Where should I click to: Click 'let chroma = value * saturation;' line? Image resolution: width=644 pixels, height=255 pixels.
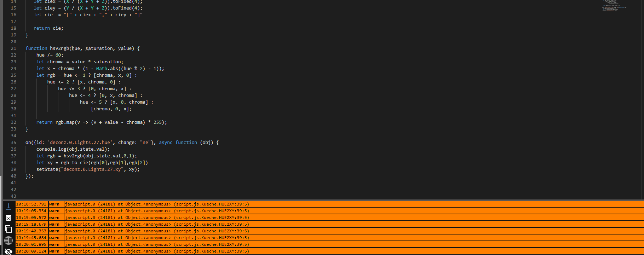click(80, 62)
